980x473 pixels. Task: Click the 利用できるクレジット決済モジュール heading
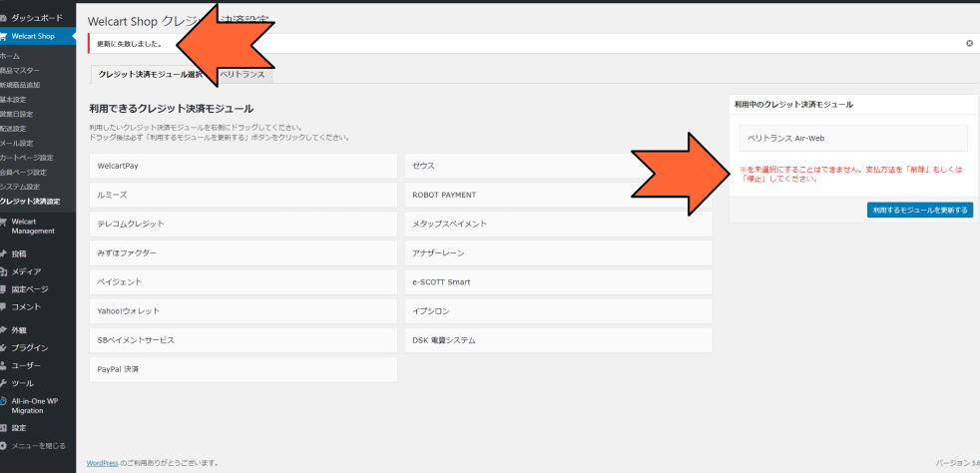[x=172, y=109]
